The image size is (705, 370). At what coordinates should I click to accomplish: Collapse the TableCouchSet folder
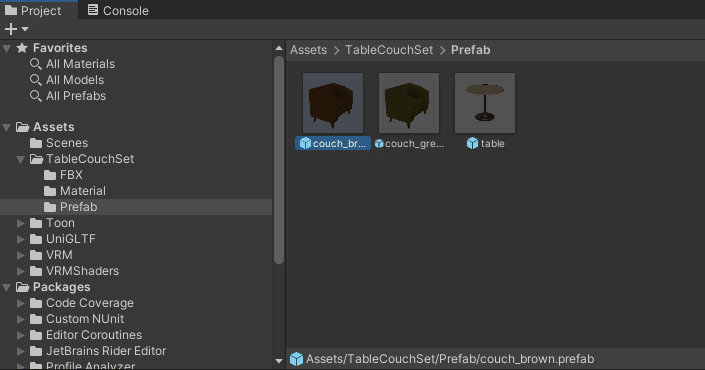tap(21, 159)
